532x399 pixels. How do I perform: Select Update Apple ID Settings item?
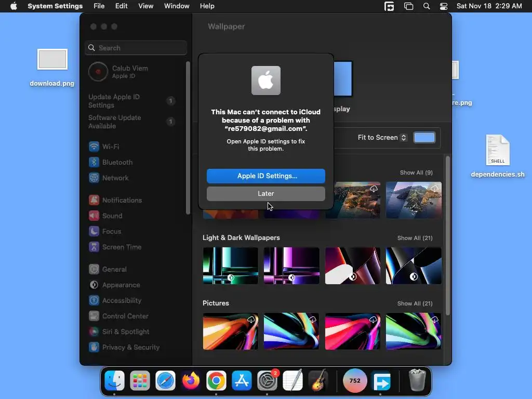tap(131, 101)
